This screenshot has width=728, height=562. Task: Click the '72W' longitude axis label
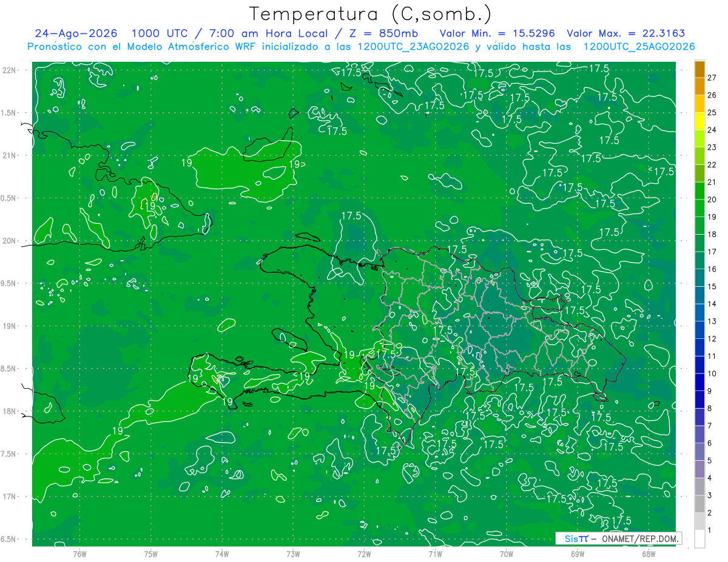coord(364,554)
